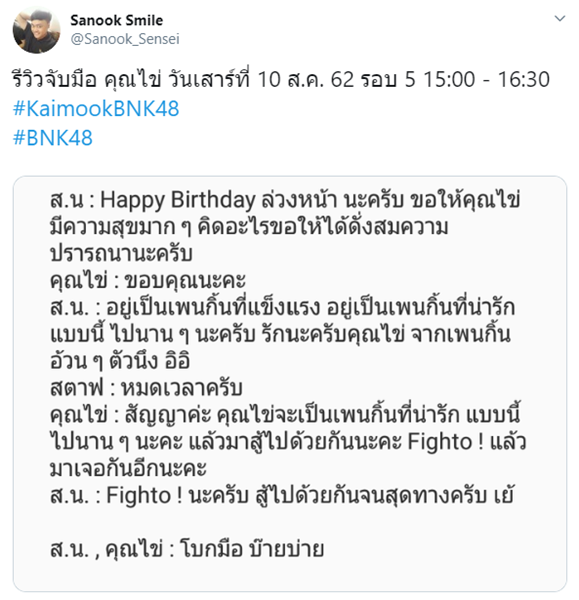Open Sanook Smile's profile picture
Screen dimensions: 579x600
[x=36, y=30]
